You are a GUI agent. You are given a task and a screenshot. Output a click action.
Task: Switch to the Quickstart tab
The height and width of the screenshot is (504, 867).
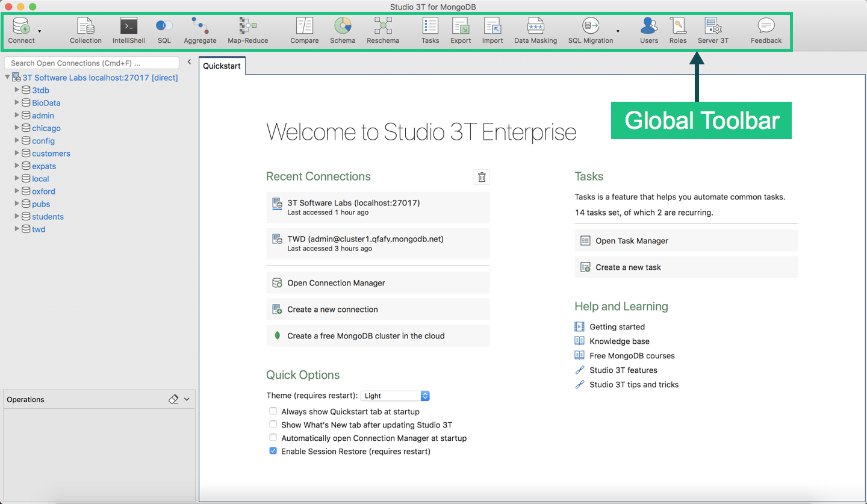(222, 67)
